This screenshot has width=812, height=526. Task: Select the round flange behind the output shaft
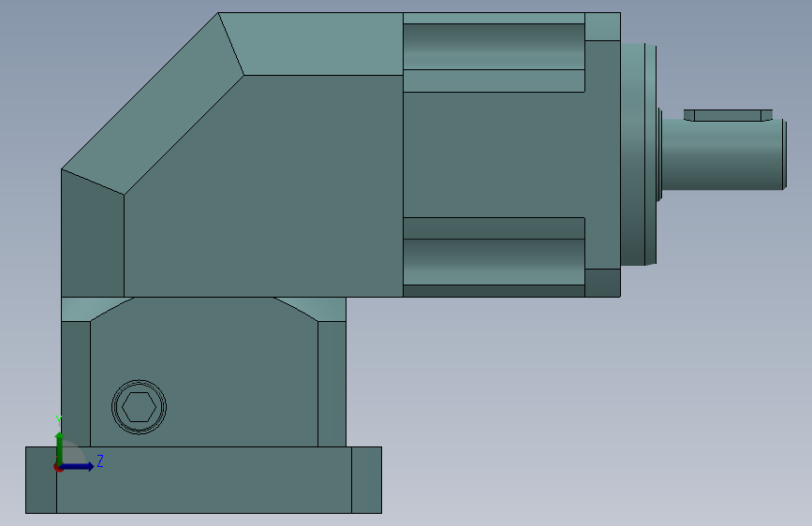638,154
